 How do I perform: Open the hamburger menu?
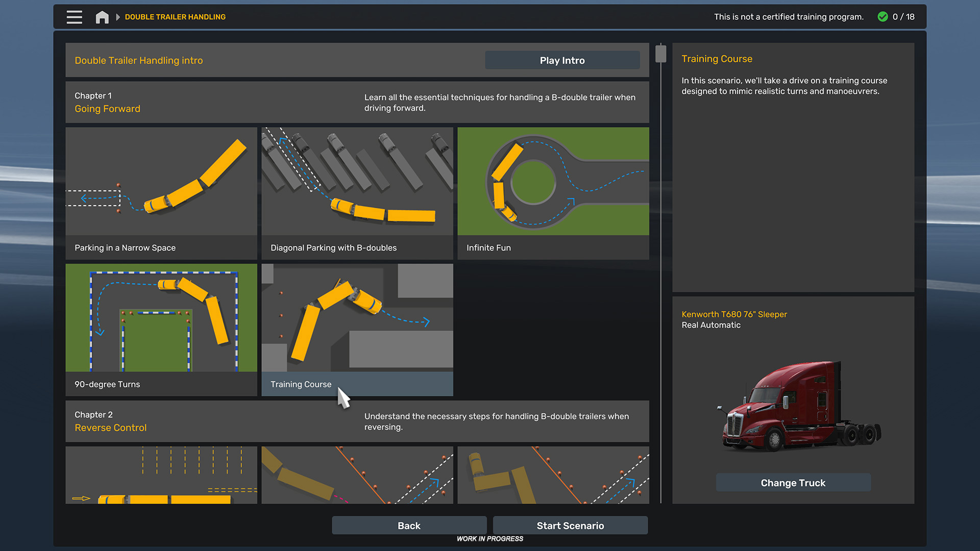[x=74, y=17]
